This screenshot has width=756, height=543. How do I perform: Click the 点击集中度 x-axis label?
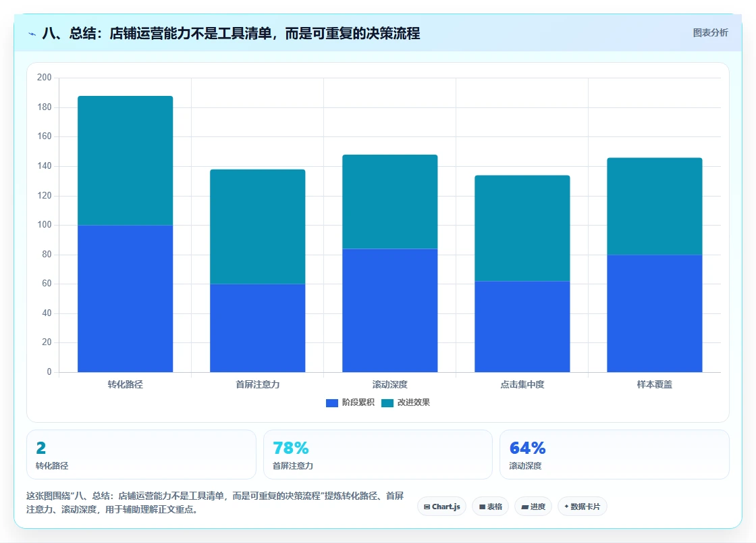522,384
